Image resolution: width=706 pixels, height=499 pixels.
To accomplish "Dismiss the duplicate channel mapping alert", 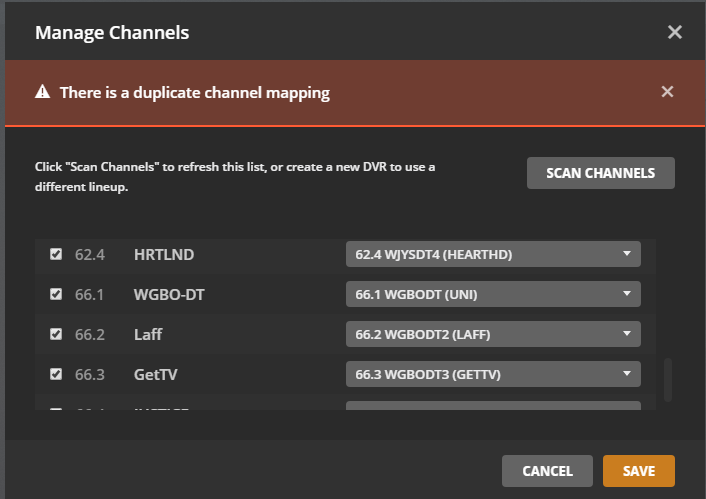I will tap(667, 91).
